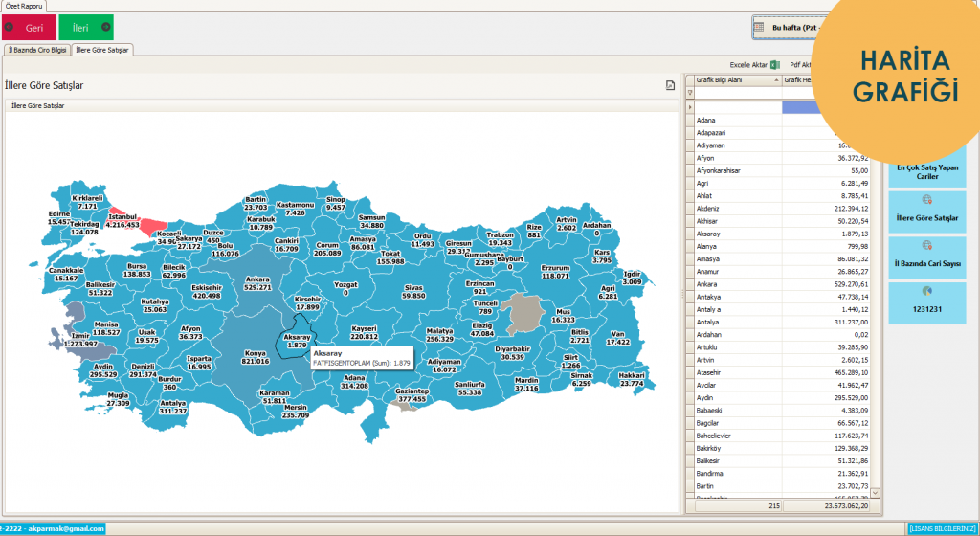
Task: Select the Atasehir row
Action: [x=784, y=372]
